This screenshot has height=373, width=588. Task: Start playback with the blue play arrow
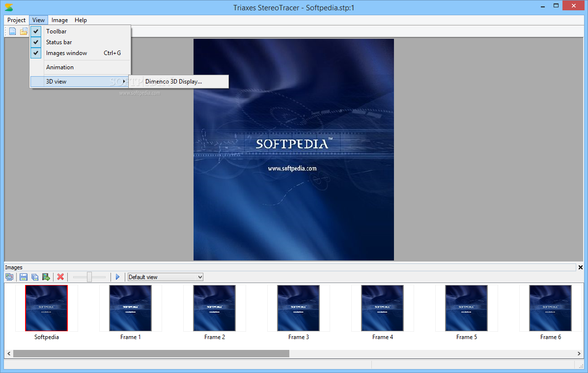[x=117, y=277]
